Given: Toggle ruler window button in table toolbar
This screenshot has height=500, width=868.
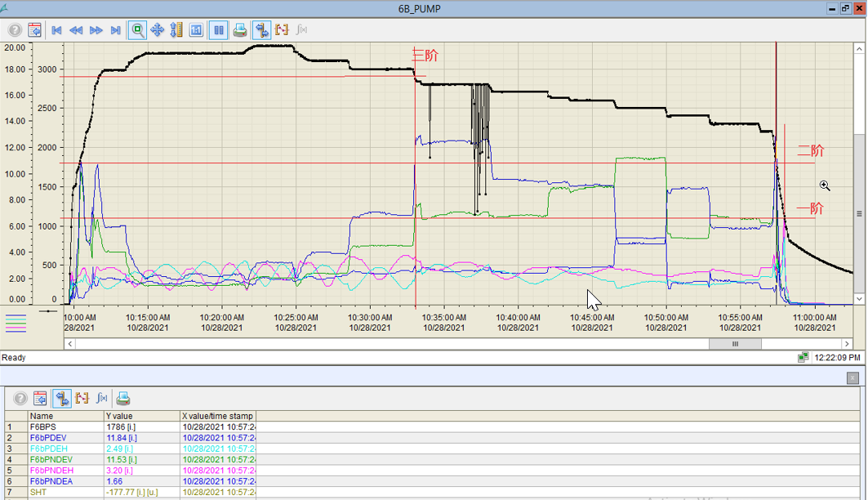Looking at the screenshot, I should [62, 398].
